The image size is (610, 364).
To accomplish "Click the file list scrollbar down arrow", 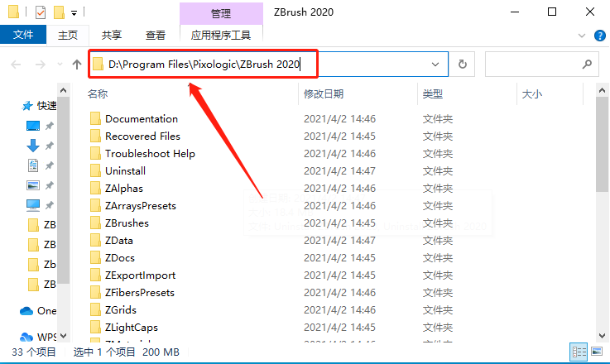I will tap(602, 336).
